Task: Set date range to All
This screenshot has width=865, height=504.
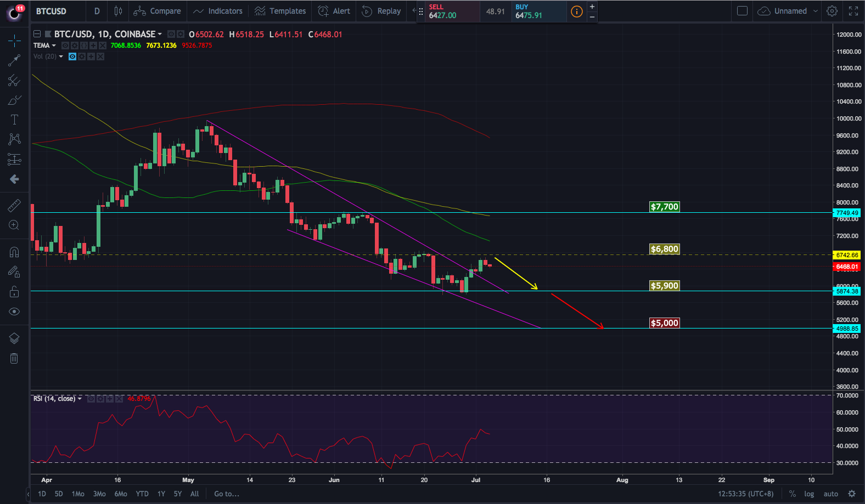Action: tap(194, 494)
